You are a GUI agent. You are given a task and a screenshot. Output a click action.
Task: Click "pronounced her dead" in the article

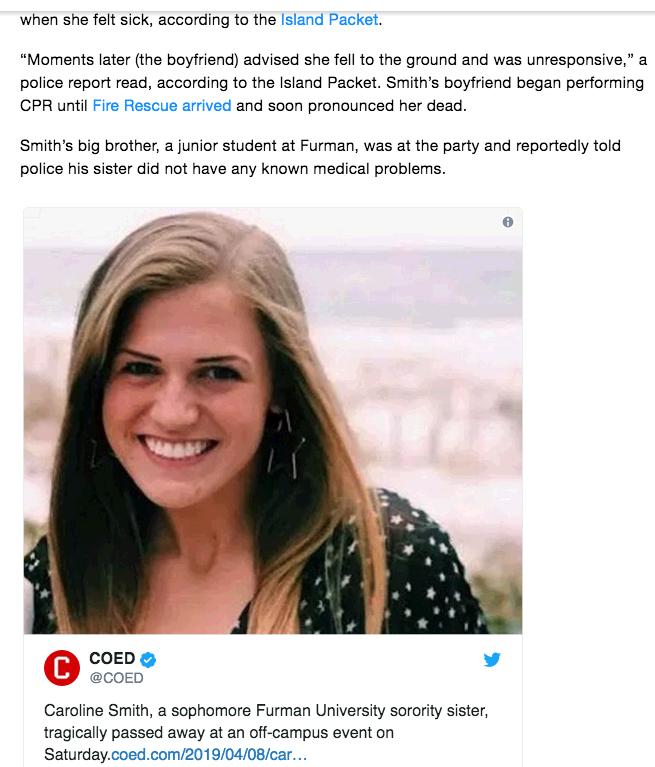tap(386, 106)
